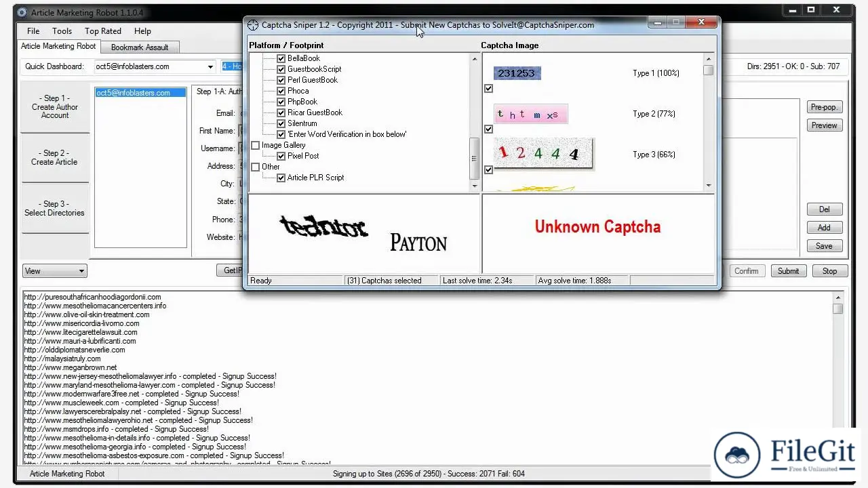868x488 pixels.
Task: Open the Help menu
Action: pos(142,31)
